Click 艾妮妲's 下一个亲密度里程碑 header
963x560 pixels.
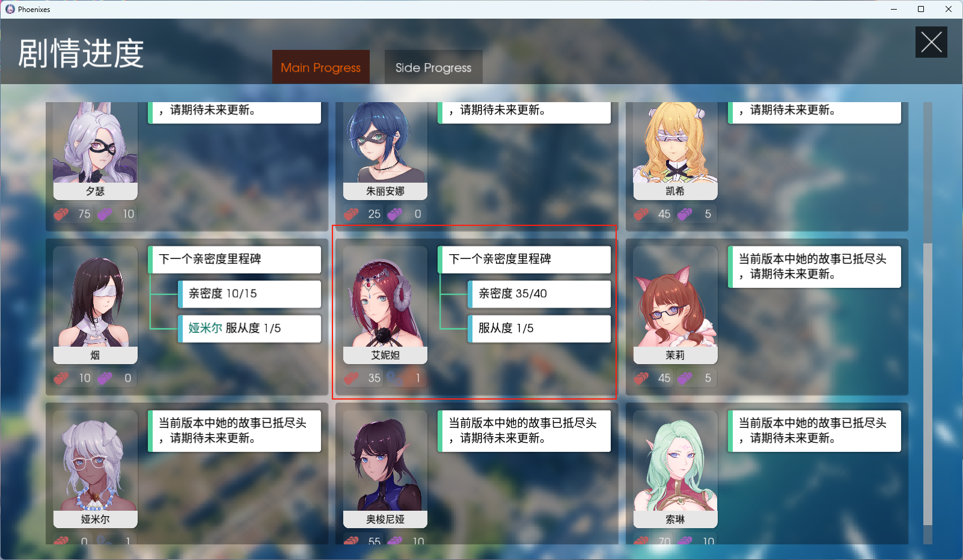(524, 260)
